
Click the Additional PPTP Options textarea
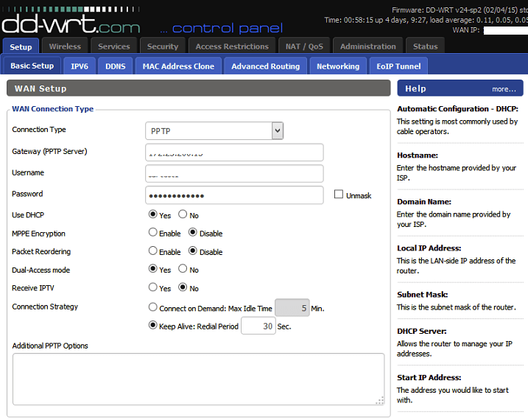coord(198,379)
